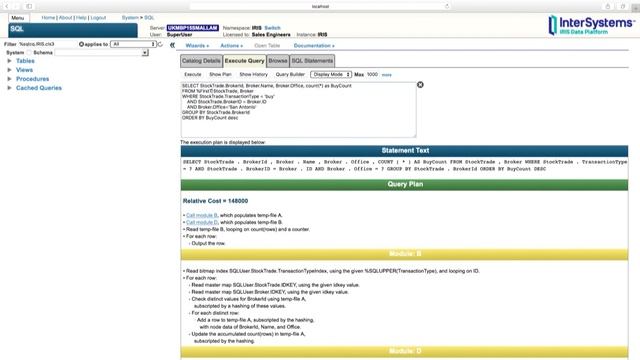Viewport: 640px width, 360px height.
Task: Open the Tables tree link
Action: [25, 61]
